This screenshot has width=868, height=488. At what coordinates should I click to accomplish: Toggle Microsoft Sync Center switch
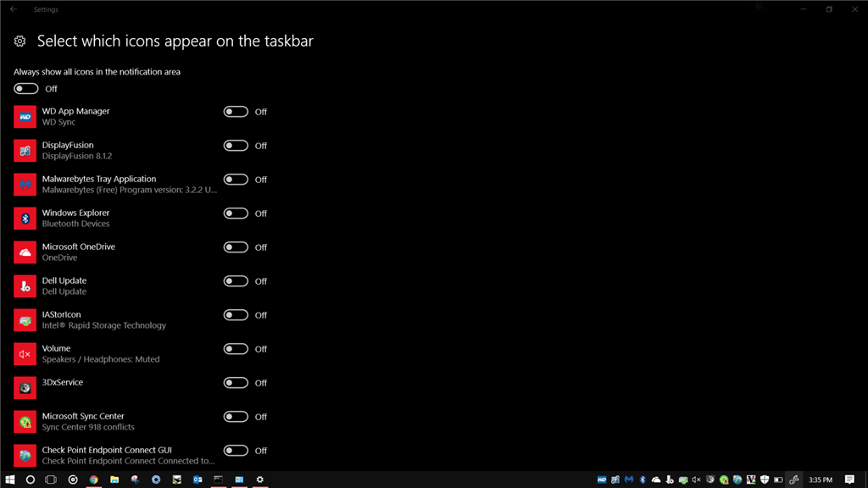click(x=236, y=417)
